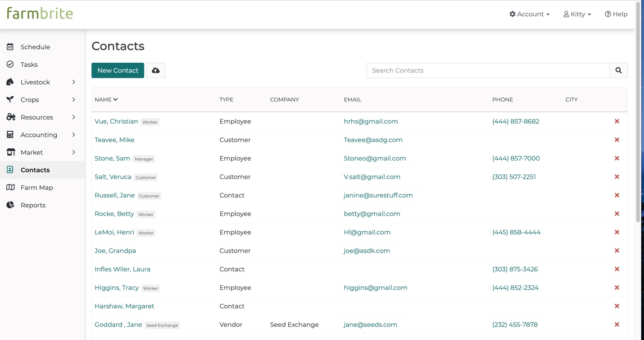Screen dimensions: 644x340
Task: Click the Schedule calendar icon in sidebar
Action: pos(10,47)
